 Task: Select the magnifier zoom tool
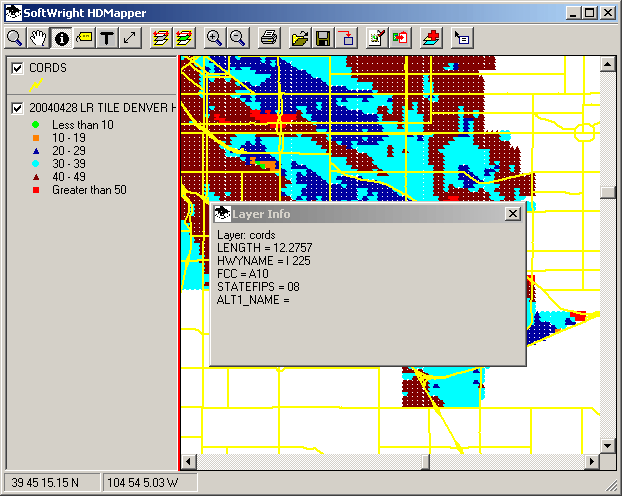[15, 38]
